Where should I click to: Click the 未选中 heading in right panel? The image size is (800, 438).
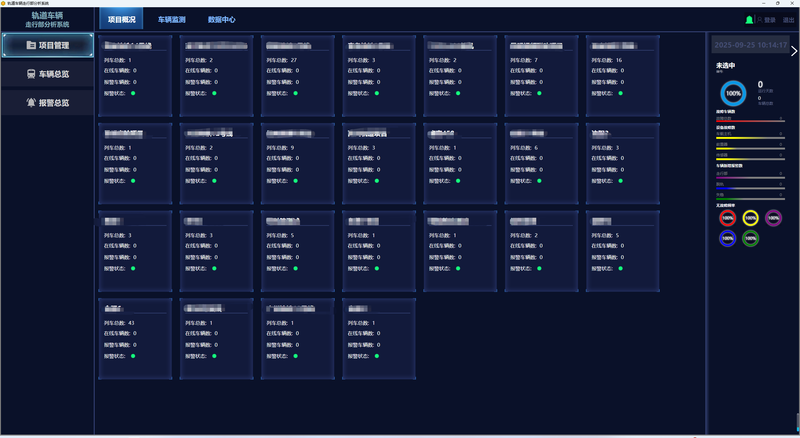[726, 65]
